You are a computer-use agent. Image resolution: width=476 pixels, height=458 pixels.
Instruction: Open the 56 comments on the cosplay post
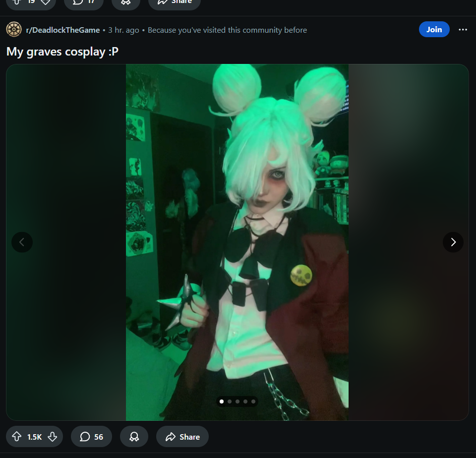(91, 437)
